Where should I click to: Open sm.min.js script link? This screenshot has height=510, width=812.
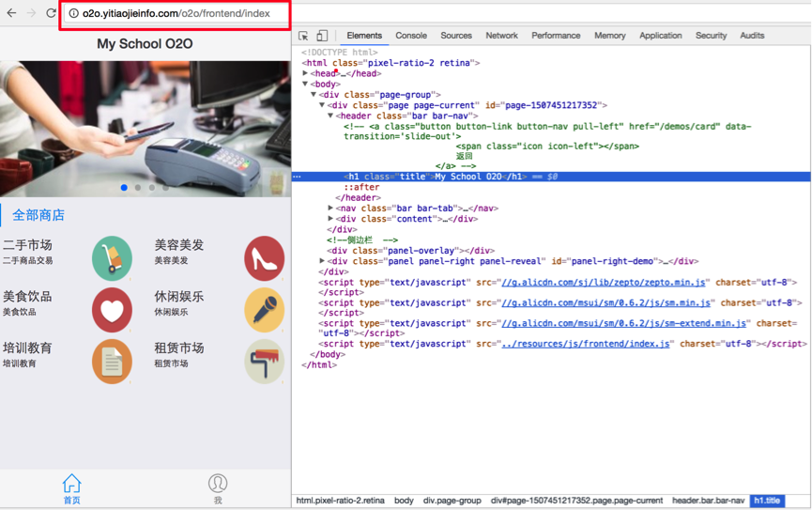(x=605, y=302)
